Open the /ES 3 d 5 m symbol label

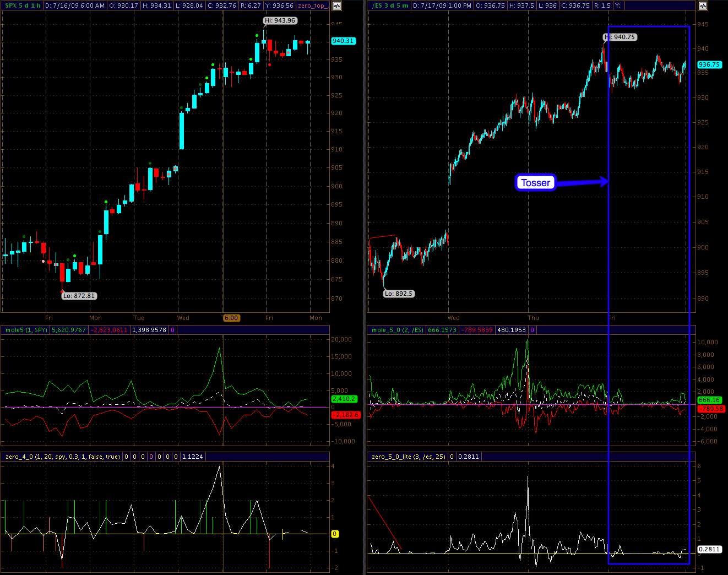390,6
